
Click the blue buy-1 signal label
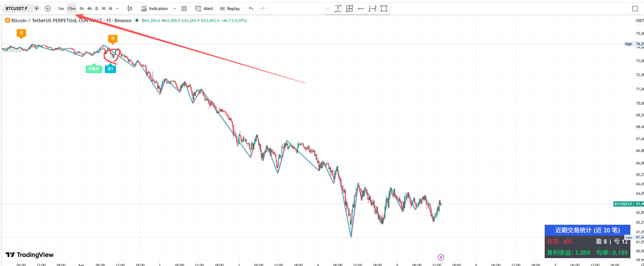click(110, 69)
